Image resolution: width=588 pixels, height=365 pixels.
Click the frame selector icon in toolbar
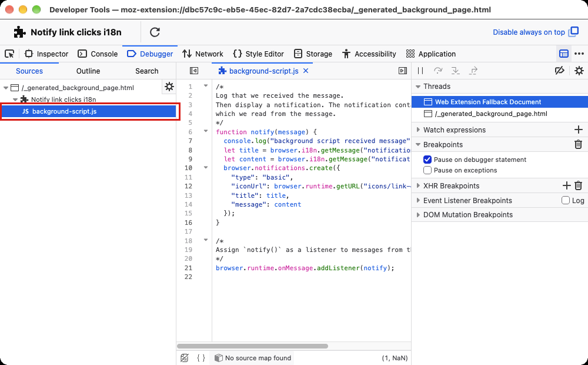click(x=564, y=54)
